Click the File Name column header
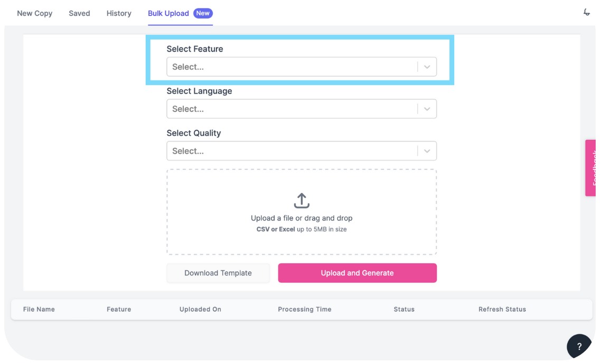Screen dimensions: 602x364 39,309
